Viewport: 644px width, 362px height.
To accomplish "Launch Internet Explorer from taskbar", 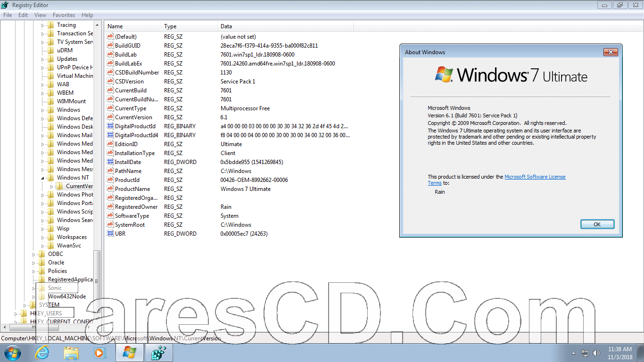I will [42, 353].
